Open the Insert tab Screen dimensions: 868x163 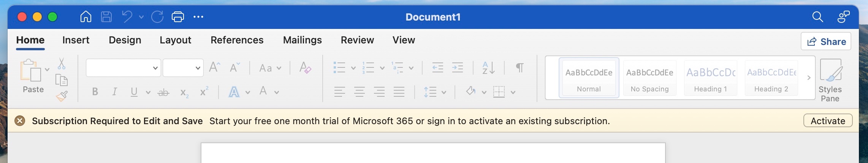pos(76,40)
